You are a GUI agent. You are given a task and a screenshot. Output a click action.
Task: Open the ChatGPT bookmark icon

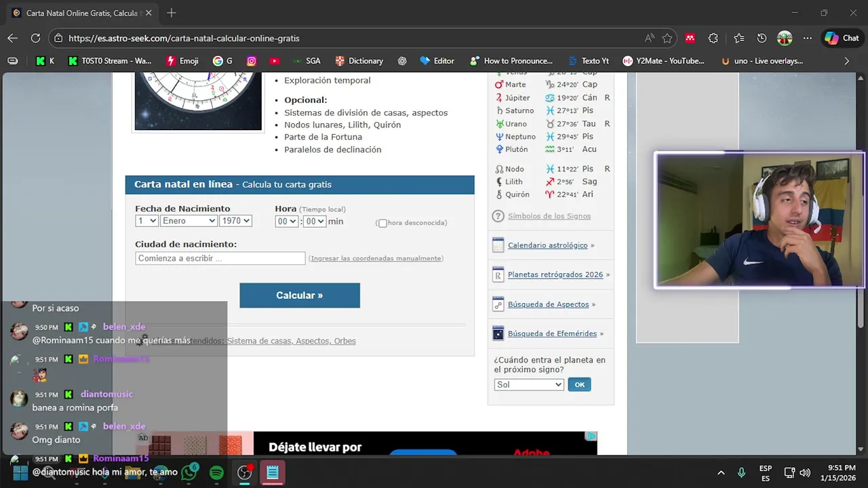point(402,61)
